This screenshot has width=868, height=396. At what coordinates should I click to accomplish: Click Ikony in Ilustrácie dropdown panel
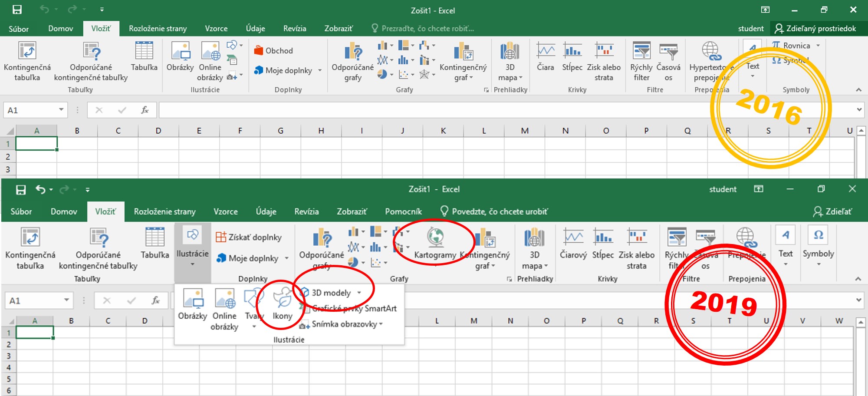pos(283,304)
